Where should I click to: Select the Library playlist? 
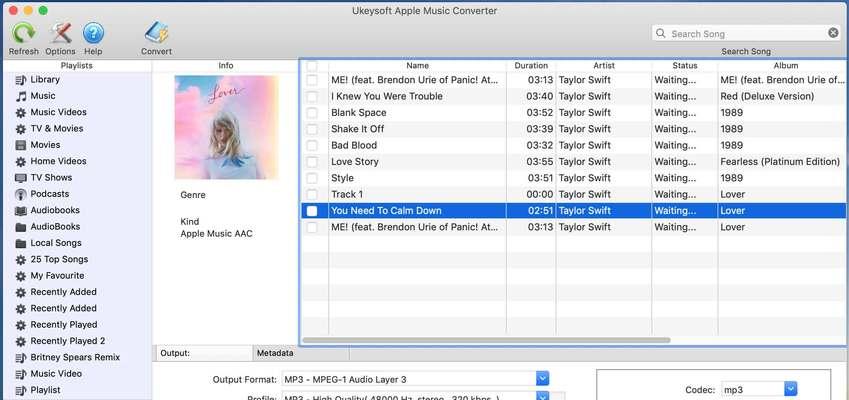45,80
